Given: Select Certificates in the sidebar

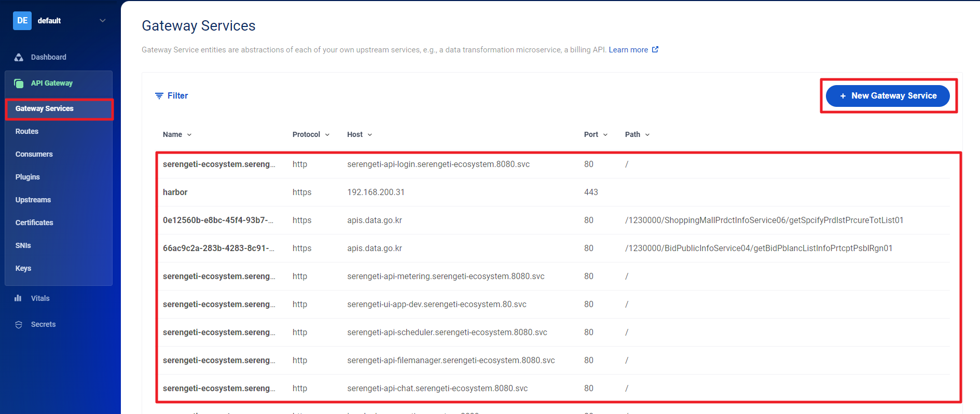Looking at the screenshot, I should [34, 223].
